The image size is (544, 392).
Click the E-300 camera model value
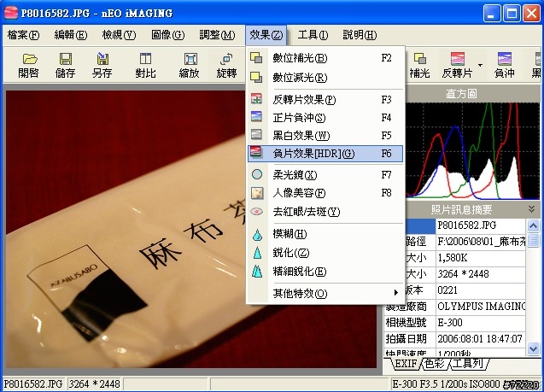pos(480,323)
